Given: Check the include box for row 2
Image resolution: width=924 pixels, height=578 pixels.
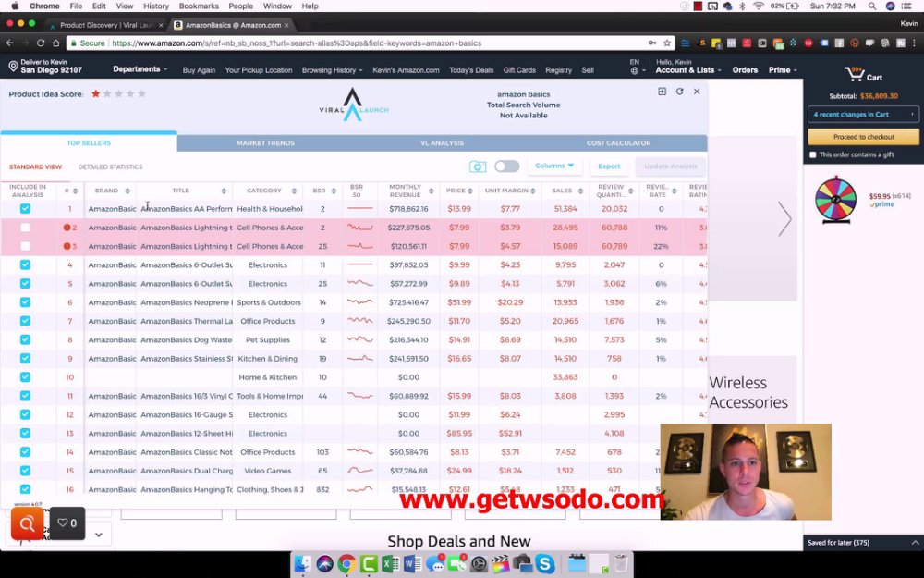Looking at the screenshot, I should [25, 228].
